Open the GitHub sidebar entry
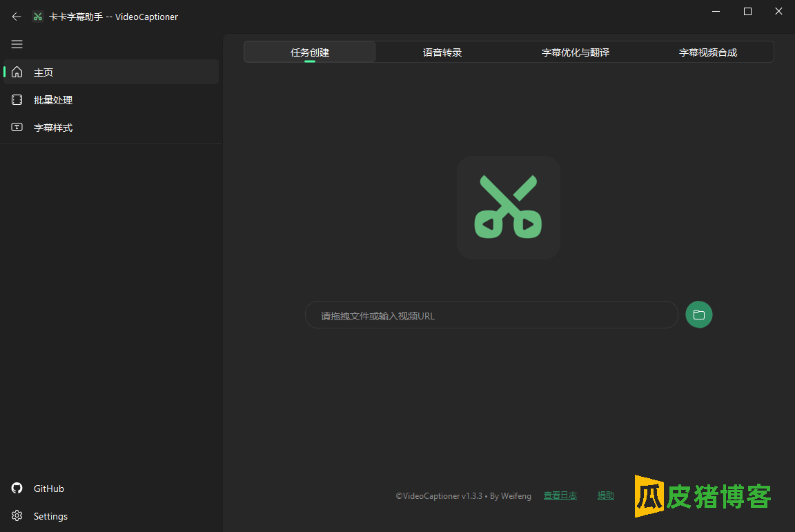The width and height of the screenshot is (795, 532). tap(111, 488)
